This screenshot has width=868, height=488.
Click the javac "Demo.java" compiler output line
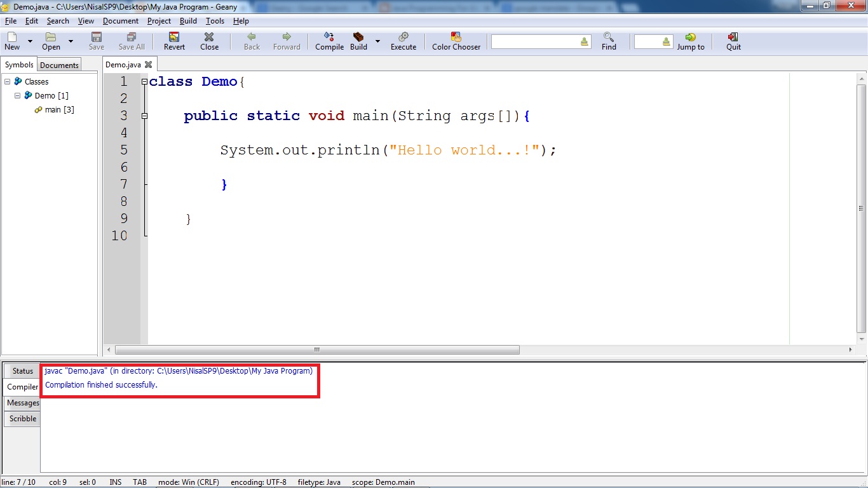(179, 371)
